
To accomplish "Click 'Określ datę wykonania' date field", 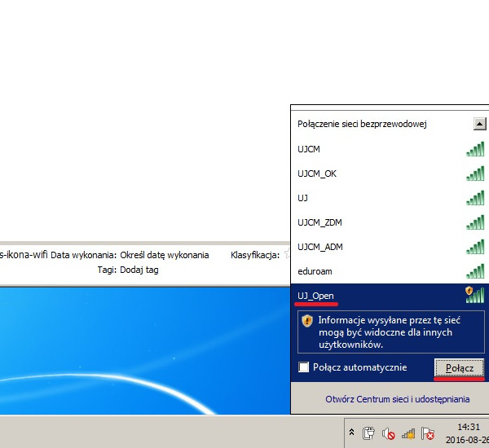I will [x=164, y=255].
